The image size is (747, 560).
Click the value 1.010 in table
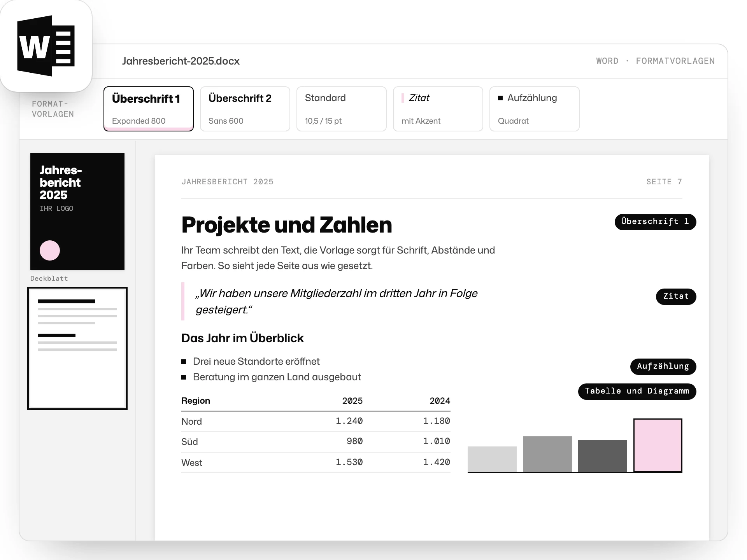pos(437,441)
